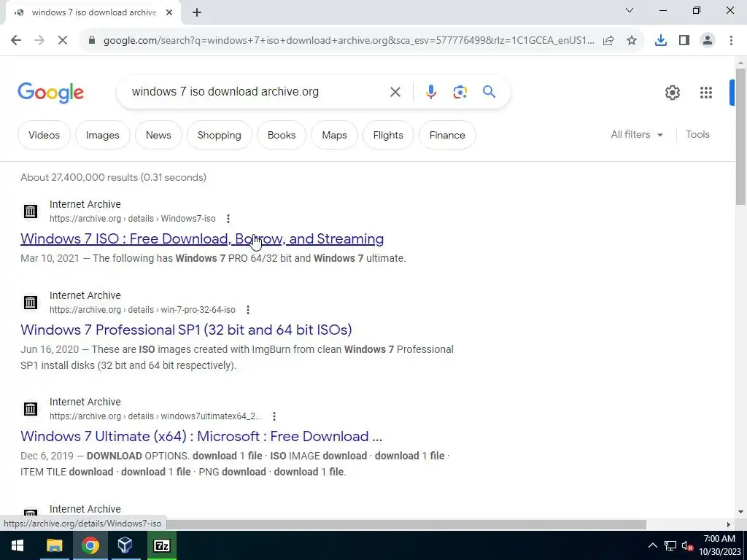
Task: Open the side panel icon
Action: tap(684, 41)
